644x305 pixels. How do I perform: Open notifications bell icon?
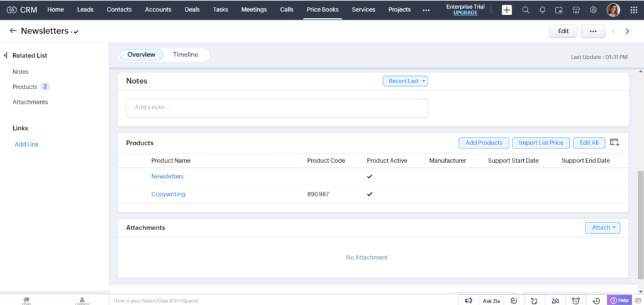[542, 10]
